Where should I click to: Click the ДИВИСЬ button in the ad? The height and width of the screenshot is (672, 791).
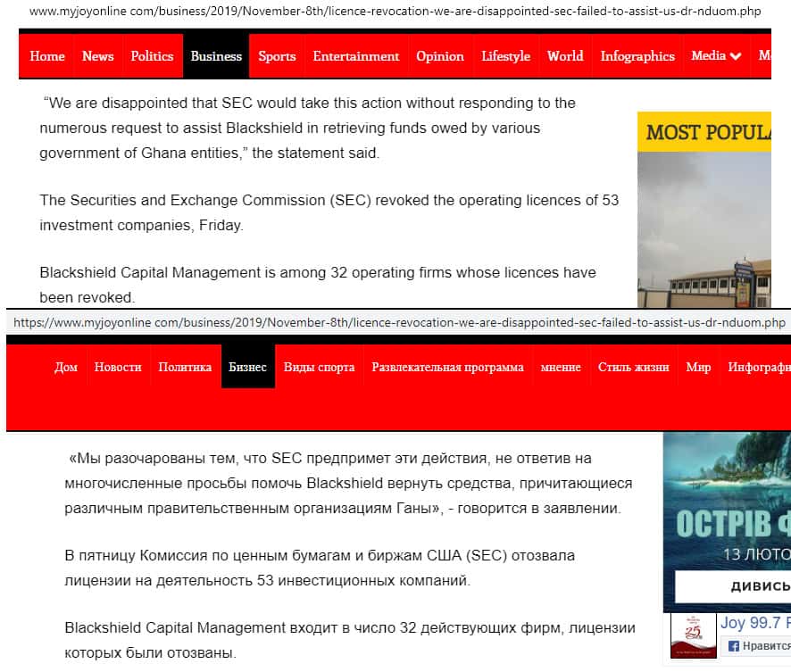pos(734,586)
